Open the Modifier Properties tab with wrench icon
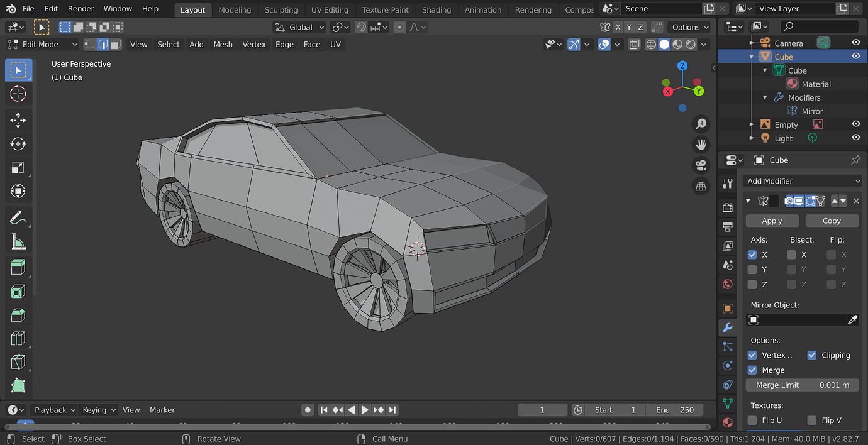868x445 pixels. 727,327
